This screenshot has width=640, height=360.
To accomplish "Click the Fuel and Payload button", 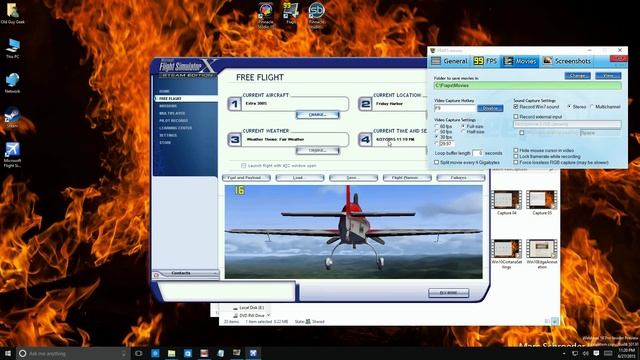I will [247, 178].
